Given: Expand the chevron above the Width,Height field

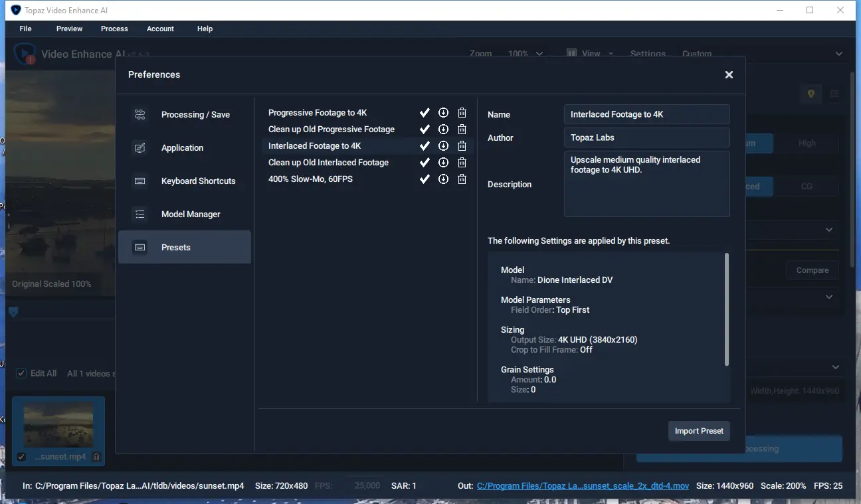Looking at the screenshot, I should click(x=836, y=367).
